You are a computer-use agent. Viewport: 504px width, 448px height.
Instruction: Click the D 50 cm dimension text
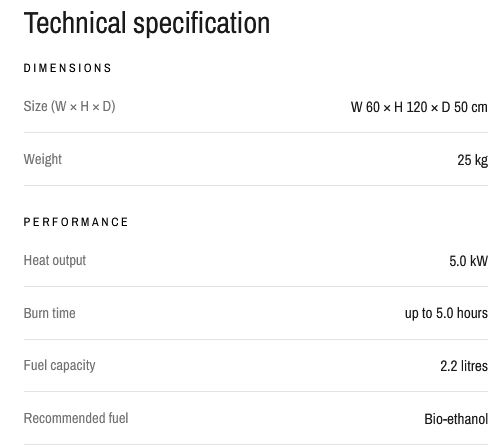[465, 107]
